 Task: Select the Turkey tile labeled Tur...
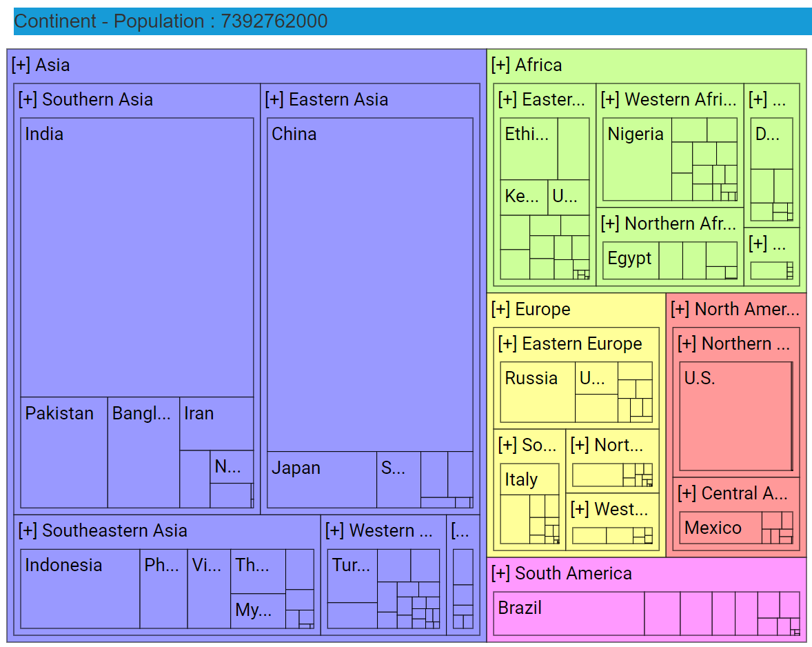pyautogui.click(x=353, y=576)
